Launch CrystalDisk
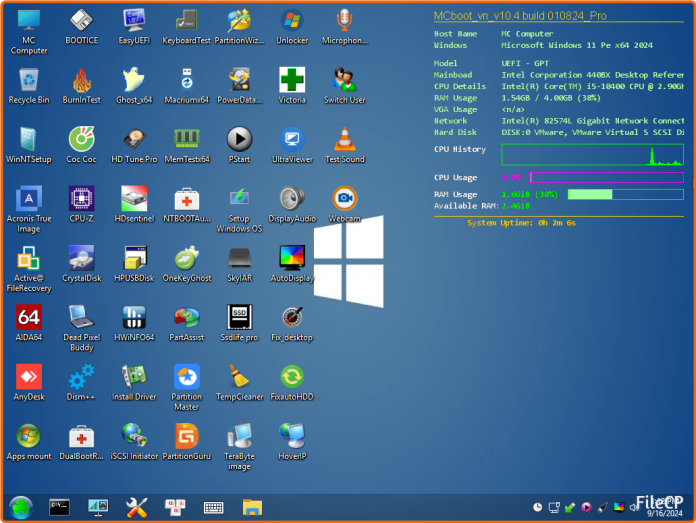 (x=81, y=264)
